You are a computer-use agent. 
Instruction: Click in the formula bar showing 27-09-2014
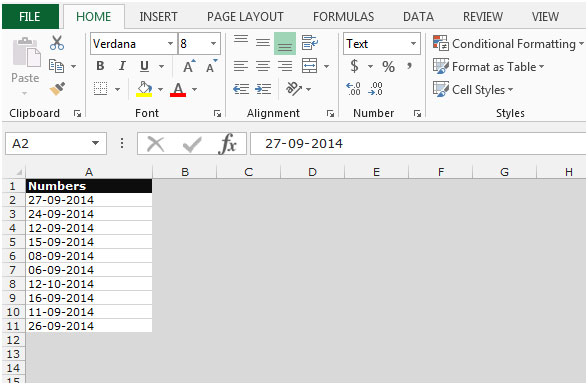tap(418, 144)
